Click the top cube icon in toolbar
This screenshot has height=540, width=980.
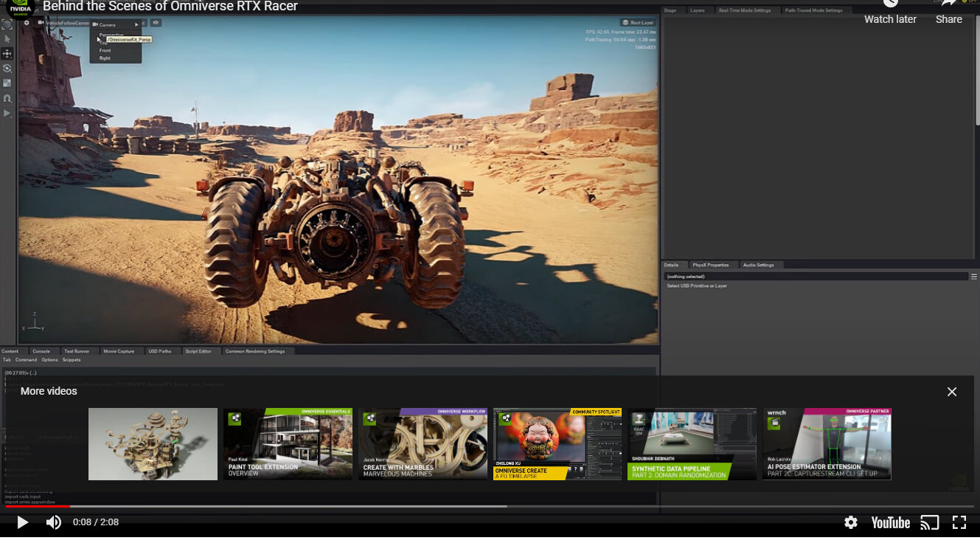point(7,24)
